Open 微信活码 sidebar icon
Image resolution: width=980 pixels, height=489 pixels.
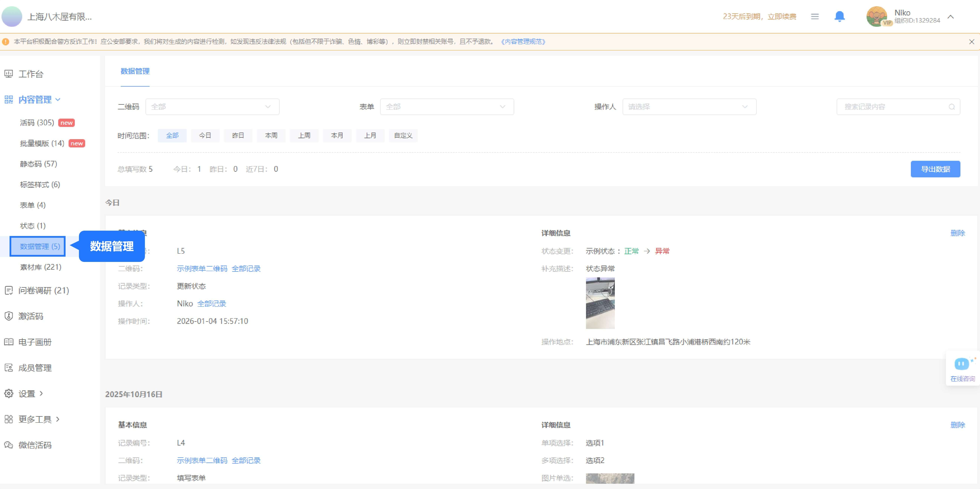(8, 445)
